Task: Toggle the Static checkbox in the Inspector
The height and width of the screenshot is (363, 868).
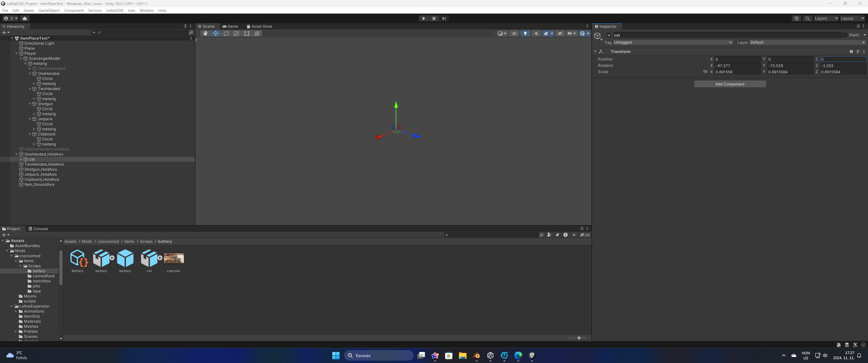Action: (x=846, y=35)
